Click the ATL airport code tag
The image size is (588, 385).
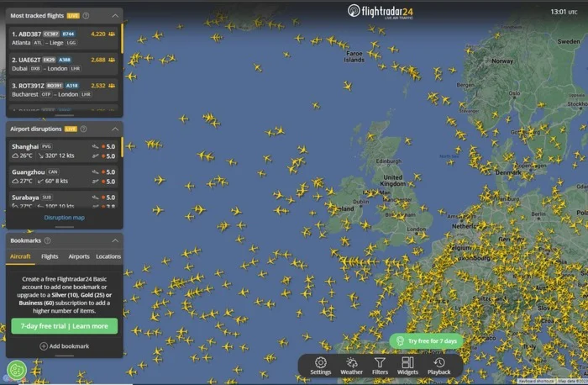(x=38, y=43)
